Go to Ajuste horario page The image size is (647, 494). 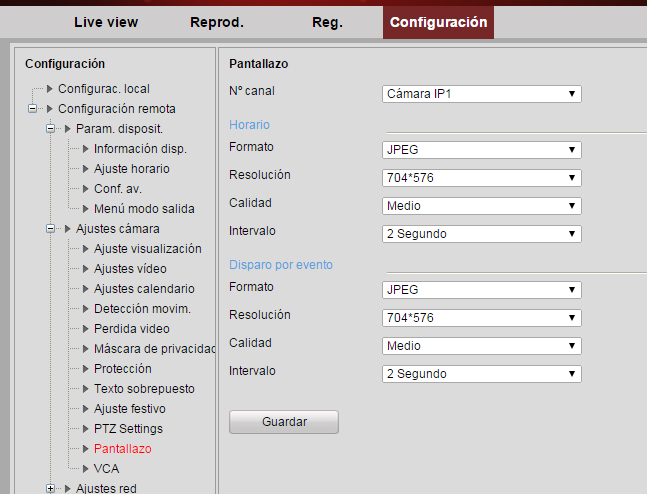click(x=132, y=169)
